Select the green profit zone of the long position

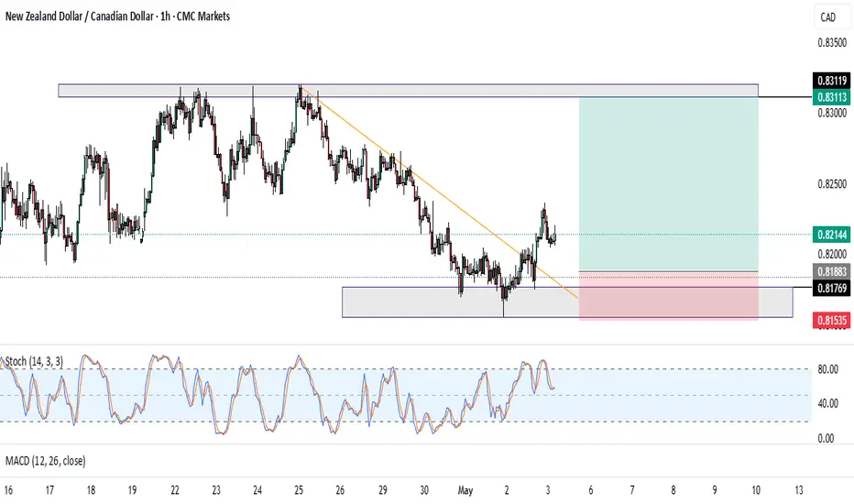click(x=668, y=184)
